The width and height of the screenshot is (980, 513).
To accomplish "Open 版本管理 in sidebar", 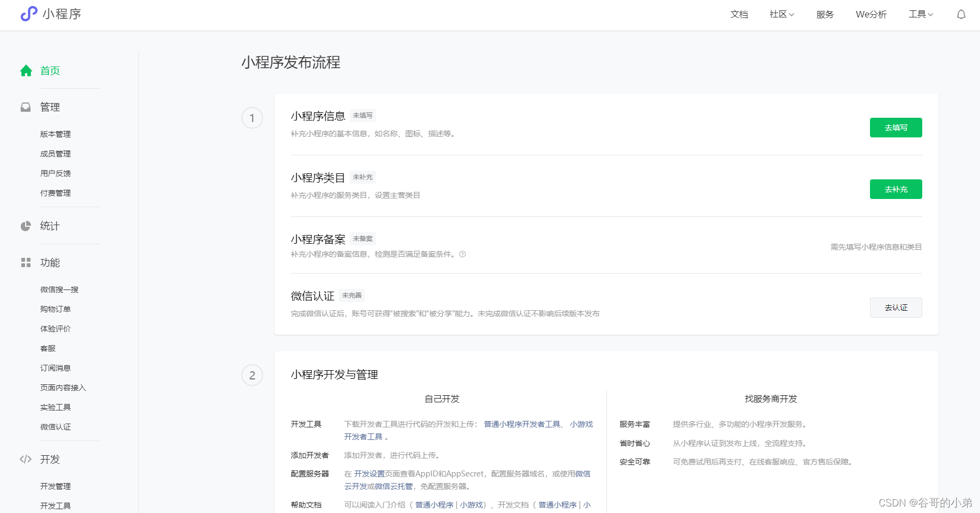I will tap(56, 134).
